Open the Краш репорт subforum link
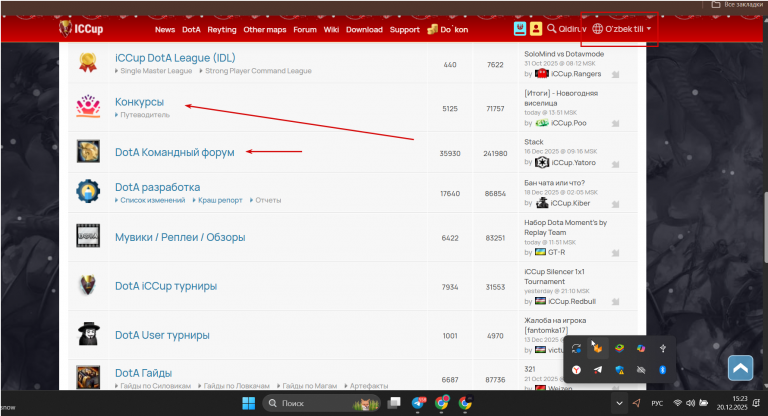Screen dimensions: 768x416 [220, 200]
